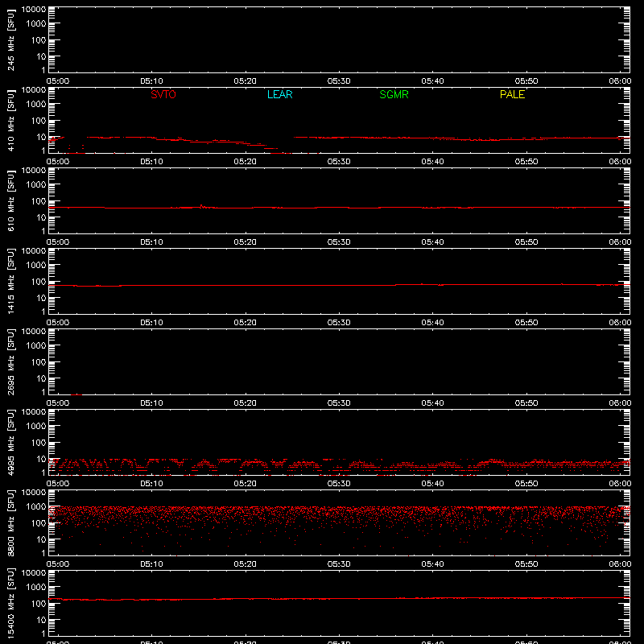Image resolution: width=644 pixels, height=644 pixels.
Task: Click the 1000 label on the 8800 MHz axis
Action: [36, 507]
